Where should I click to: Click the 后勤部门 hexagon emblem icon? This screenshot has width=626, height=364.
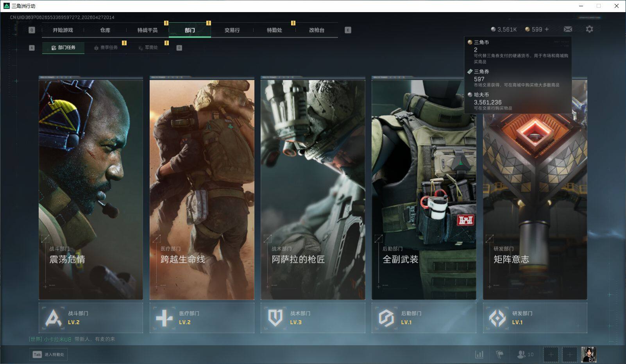(x=386, y=318)
